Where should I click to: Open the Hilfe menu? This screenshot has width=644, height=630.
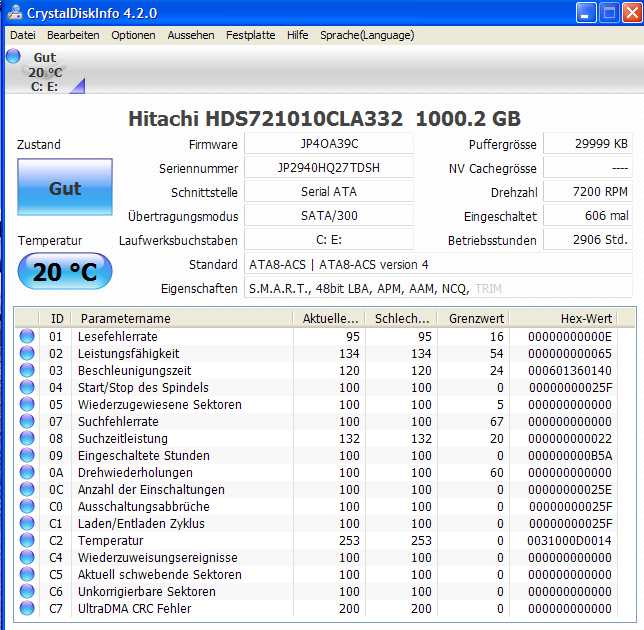click(298, 35)
